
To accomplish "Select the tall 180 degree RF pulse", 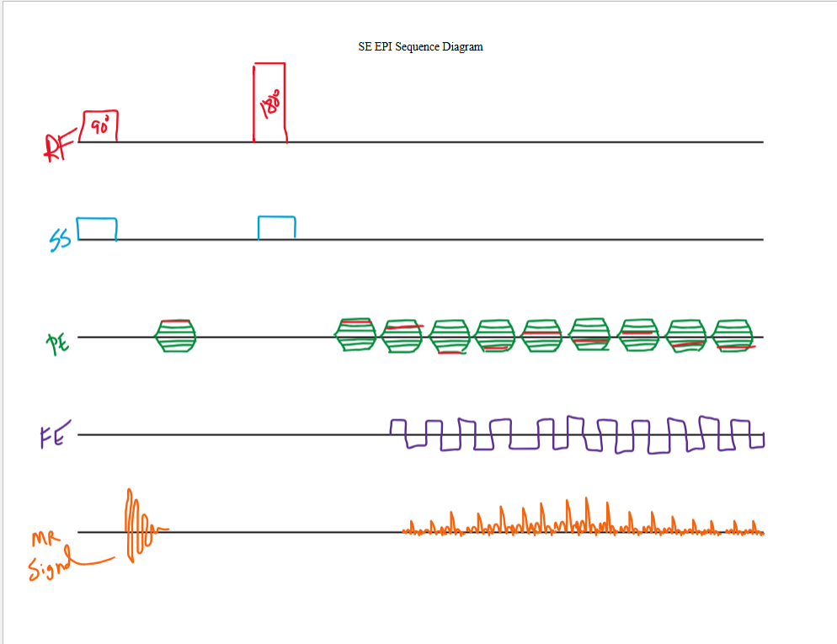I will point(269,102).
